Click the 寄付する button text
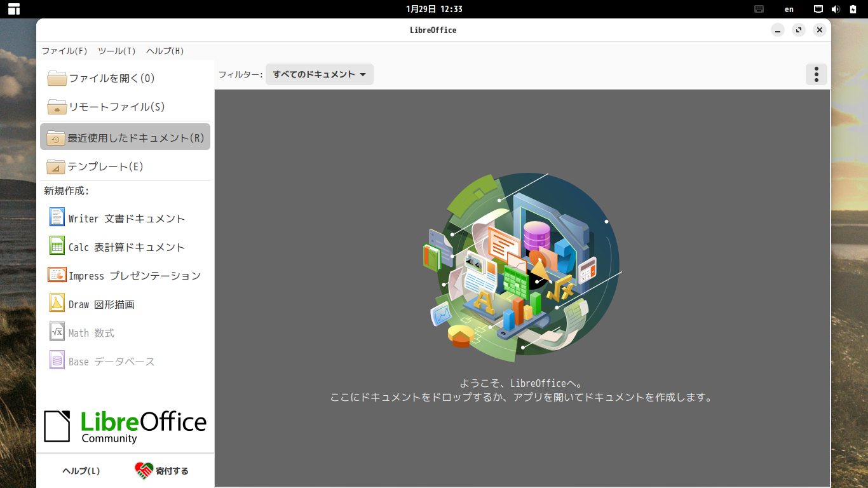Screen dimensions: 868x488 [x=172, y=471]
